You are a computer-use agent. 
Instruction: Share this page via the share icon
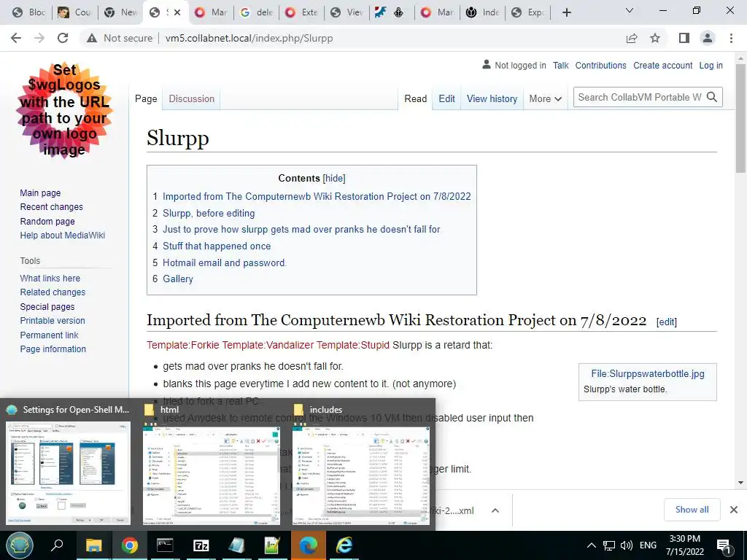[x=632, y=38]
